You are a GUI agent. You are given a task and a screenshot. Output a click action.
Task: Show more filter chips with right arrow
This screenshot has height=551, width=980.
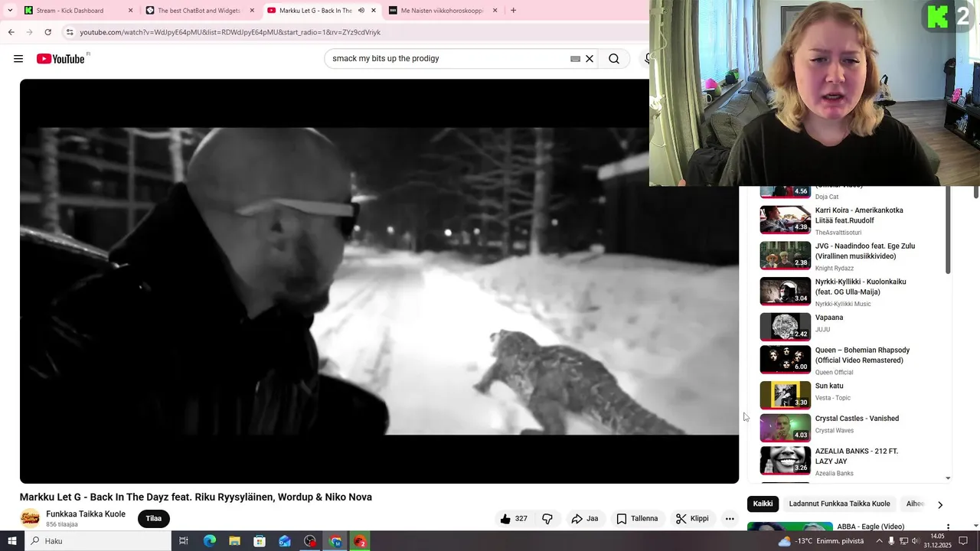940,504
